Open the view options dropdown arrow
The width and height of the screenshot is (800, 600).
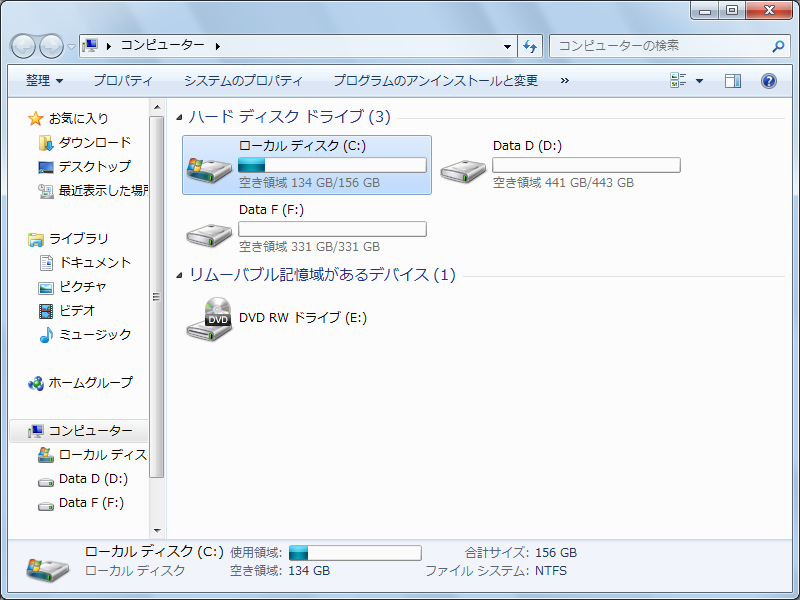699,81
